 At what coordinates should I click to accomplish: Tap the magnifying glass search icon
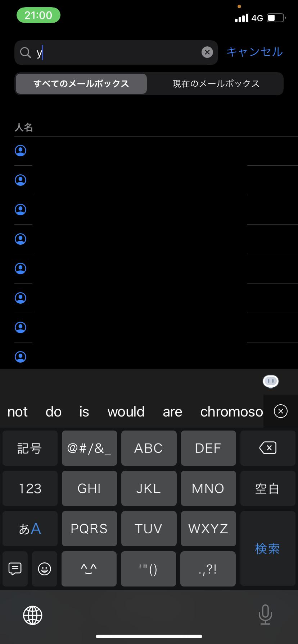25,52
